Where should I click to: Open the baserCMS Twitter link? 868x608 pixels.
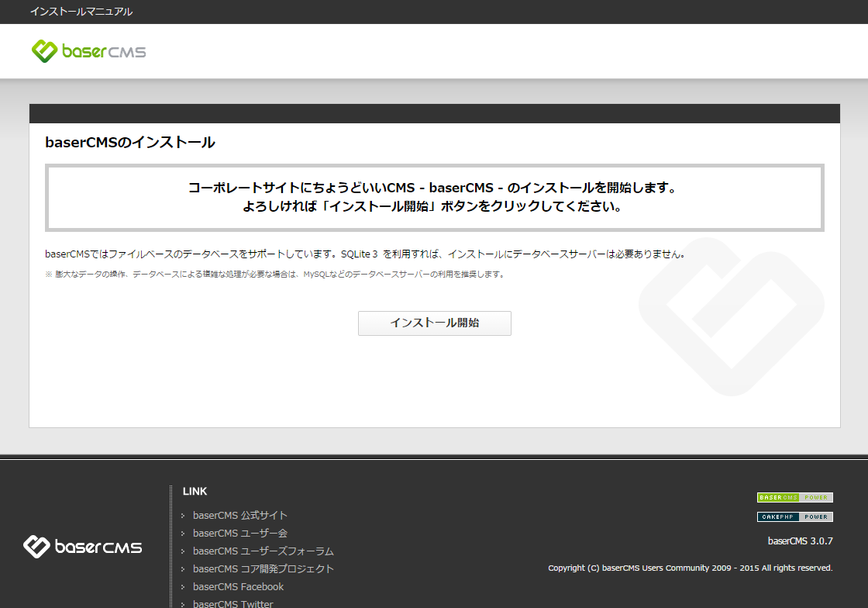click(232, 603)
